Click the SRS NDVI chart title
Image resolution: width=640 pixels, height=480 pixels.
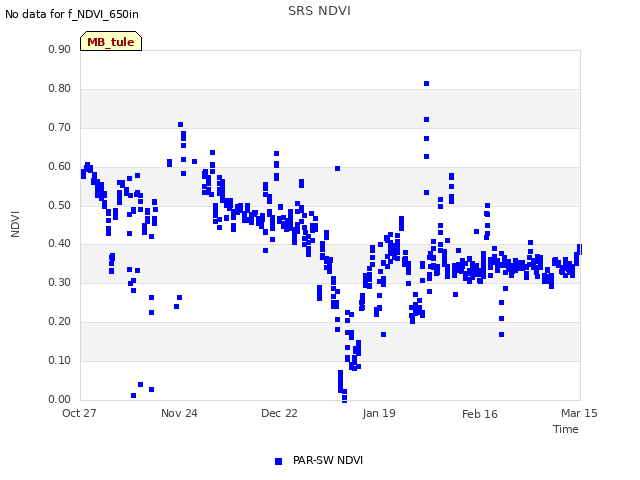click(x=319, y=11)
